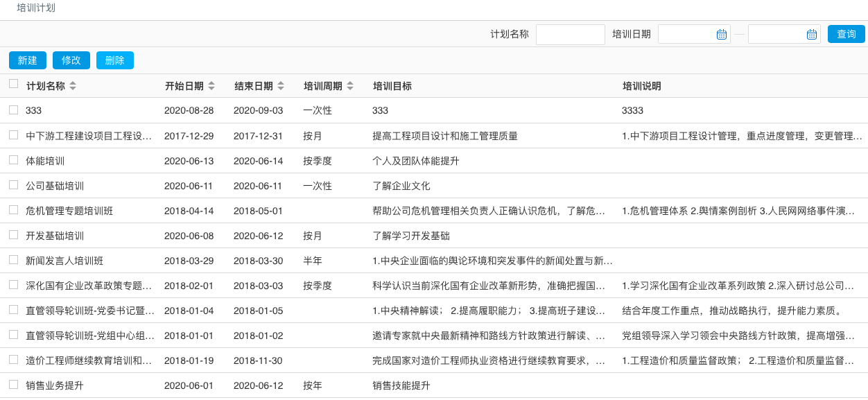Open the end training date calendar picker
Image resolution: width=868 pixels, height=400 pixels.
coord(812,33)
